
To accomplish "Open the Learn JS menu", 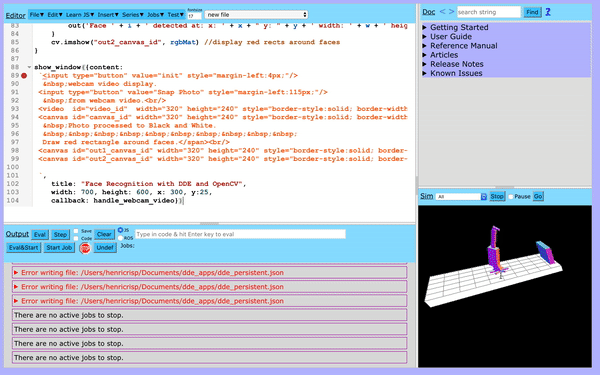I will (80, 15).
